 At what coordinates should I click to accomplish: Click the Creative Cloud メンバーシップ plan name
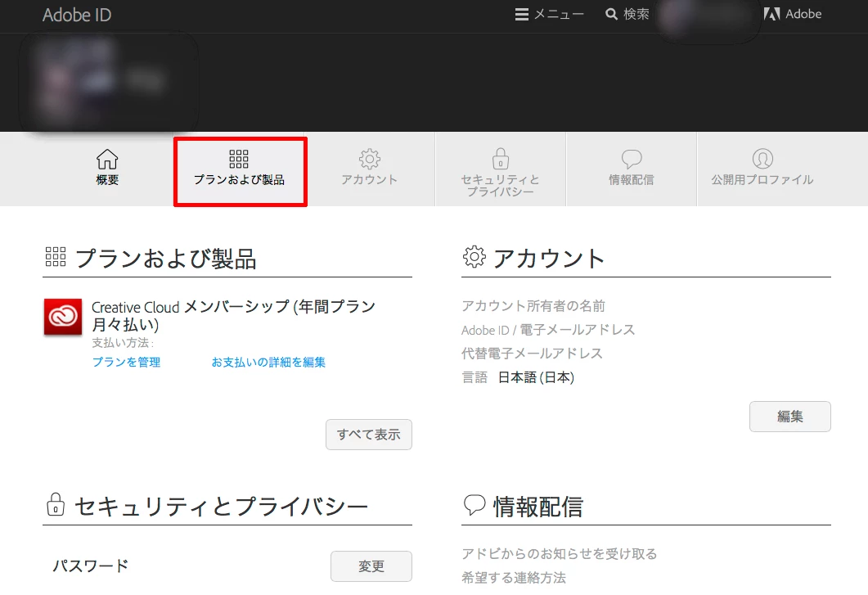233,315
